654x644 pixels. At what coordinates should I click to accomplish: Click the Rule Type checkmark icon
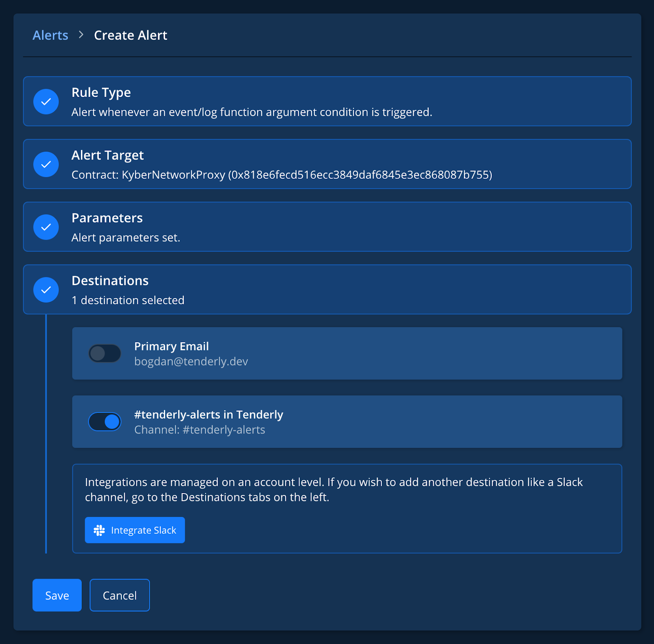46,101
